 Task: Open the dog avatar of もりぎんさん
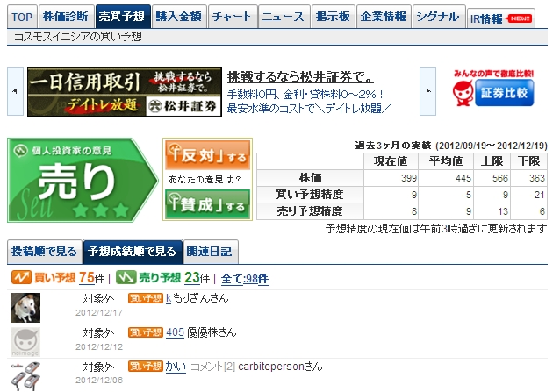25,308
